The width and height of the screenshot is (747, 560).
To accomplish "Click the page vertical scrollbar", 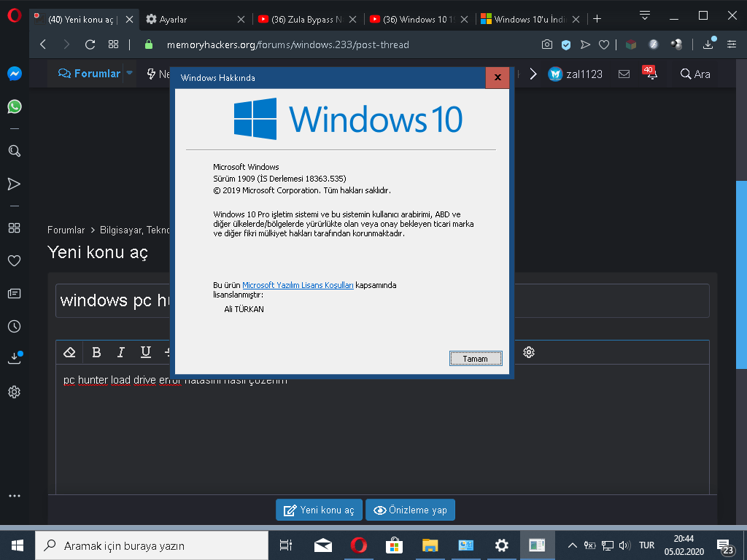I will click(741, 275).
